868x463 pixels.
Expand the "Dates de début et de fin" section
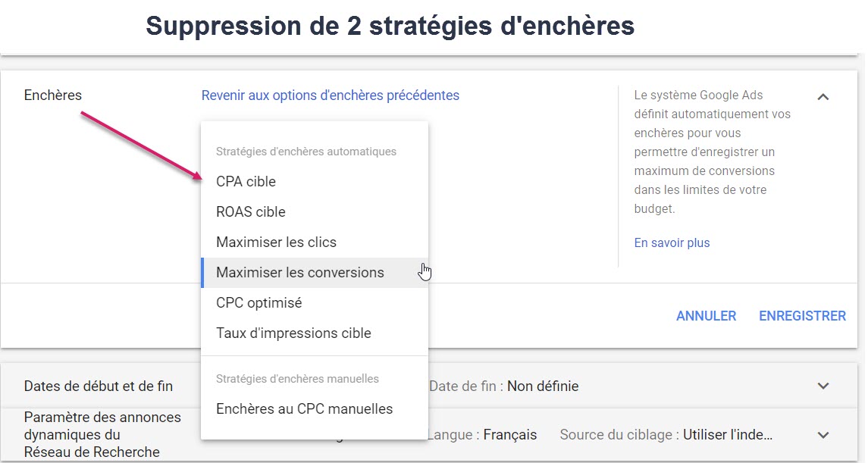point(823,386)
